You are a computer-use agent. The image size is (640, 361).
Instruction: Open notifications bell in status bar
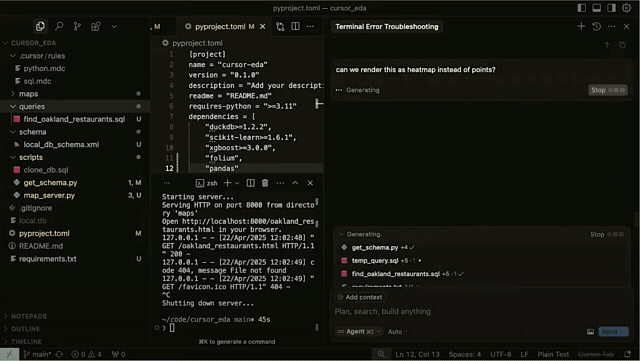(627, 354)
